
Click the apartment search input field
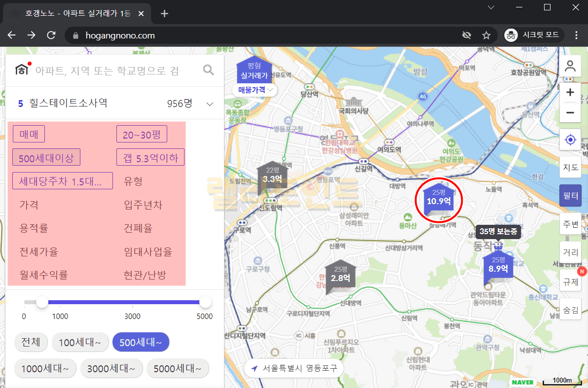109,70
